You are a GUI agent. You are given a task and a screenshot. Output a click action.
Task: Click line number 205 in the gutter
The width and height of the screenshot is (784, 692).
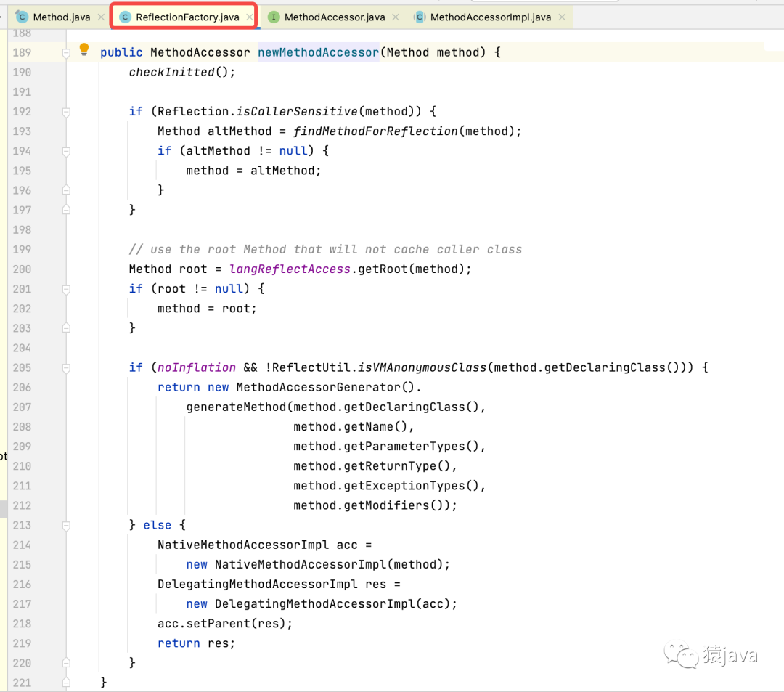(22, 367)
